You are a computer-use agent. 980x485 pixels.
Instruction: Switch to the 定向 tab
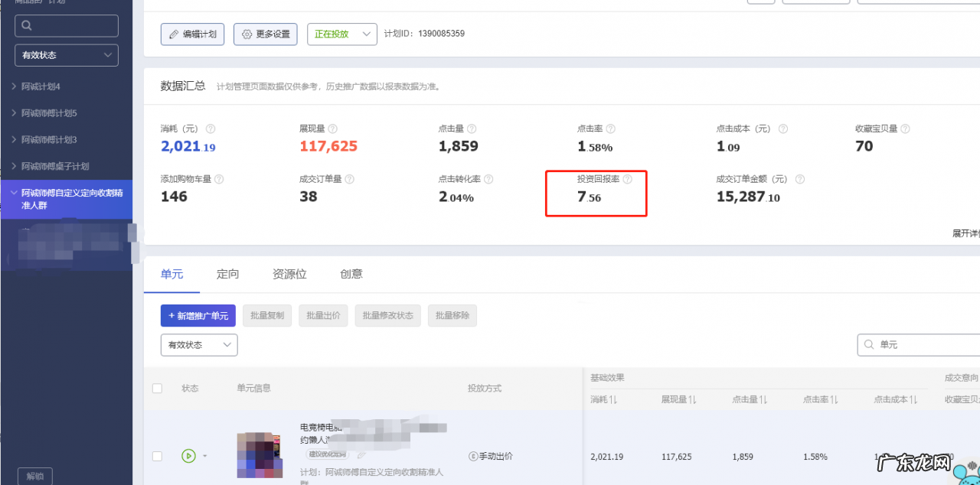(x=227, y=274)
